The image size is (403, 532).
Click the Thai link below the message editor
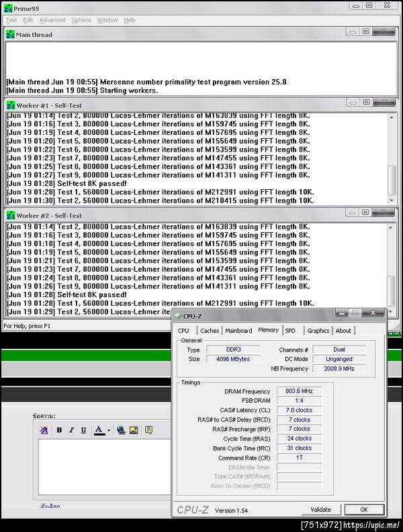pyautogui.click(x=50, y=507)
